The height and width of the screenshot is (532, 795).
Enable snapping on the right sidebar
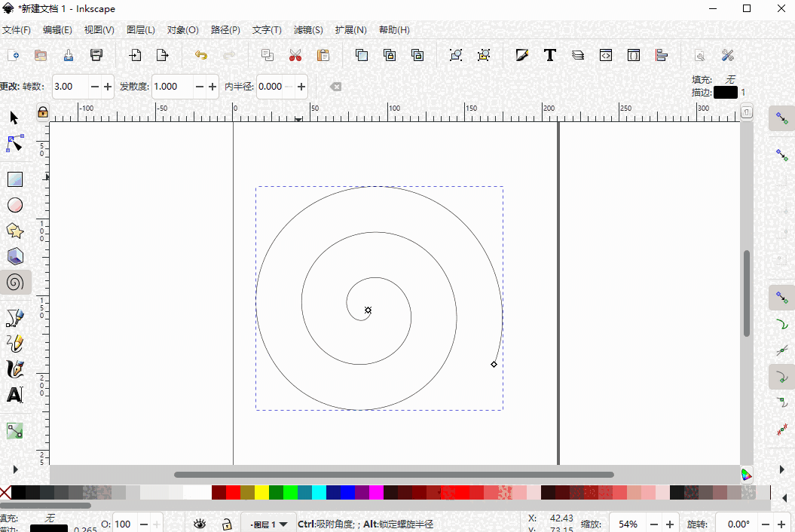(781, 118)
